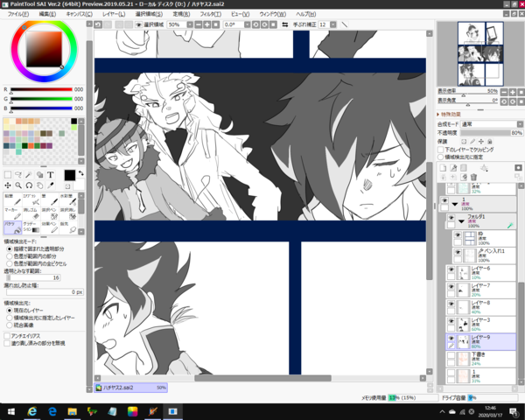
Task: Select the move tool
Action: click(8, 185)
